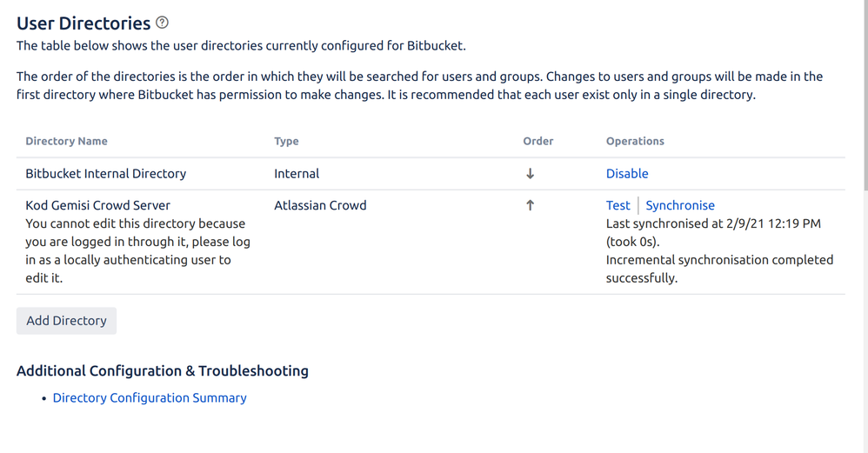The height and width of the screenshot is (453, 868).
Task: Move Bitbucket Internal Directory down with arrow
Action: 530,174
